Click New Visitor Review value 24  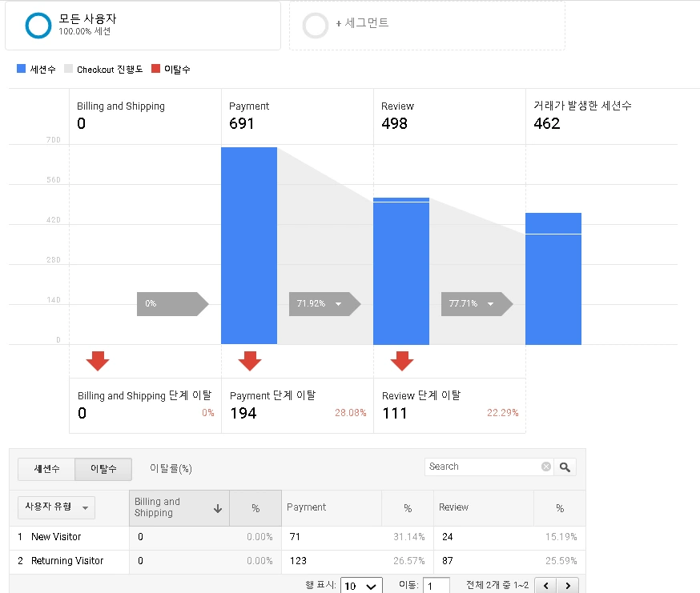tap(448, 537)
